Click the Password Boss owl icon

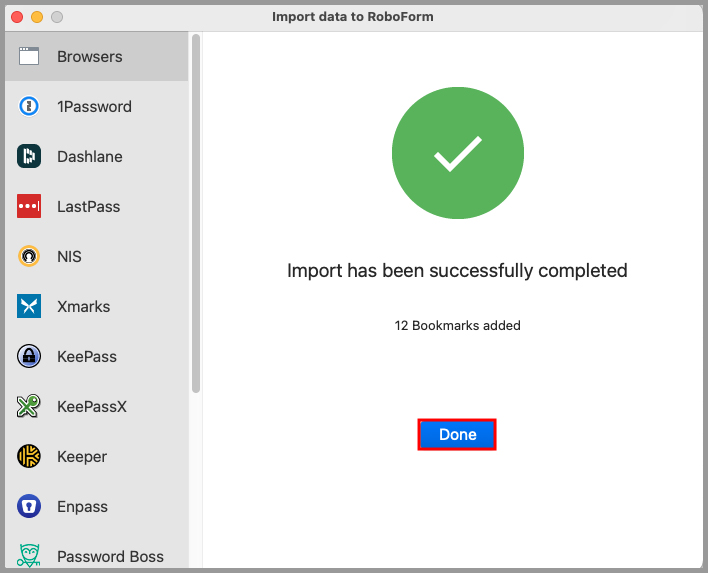pyautogui.click(x=29, y=556)
